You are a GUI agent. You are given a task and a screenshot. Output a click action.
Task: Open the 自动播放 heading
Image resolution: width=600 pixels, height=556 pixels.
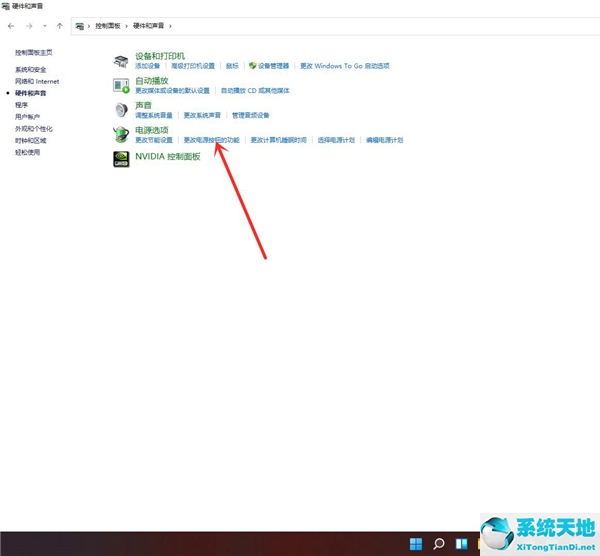(152, 81)
